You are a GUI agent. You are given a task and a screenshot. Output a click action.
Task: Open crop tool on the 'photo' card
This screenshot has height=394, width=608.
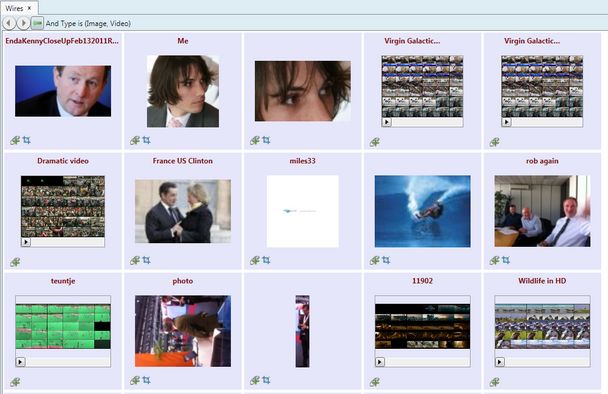point(147,380)
